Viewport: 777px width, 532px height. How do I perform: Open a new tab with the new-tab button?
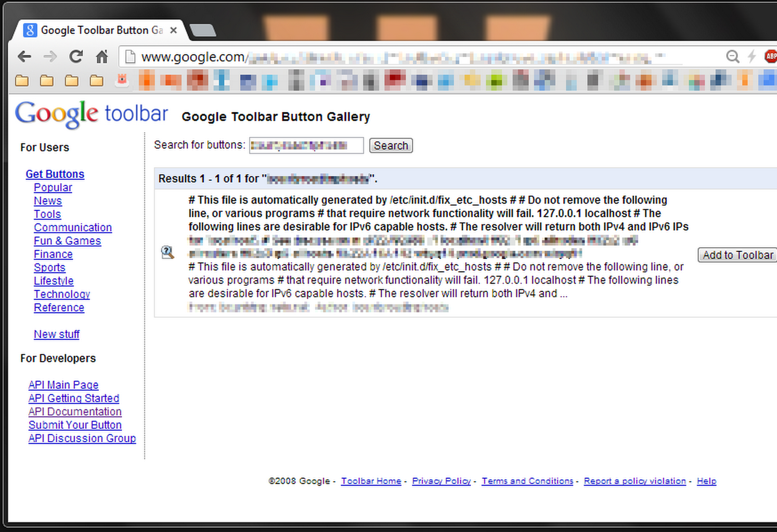click(x=203, y=30)
